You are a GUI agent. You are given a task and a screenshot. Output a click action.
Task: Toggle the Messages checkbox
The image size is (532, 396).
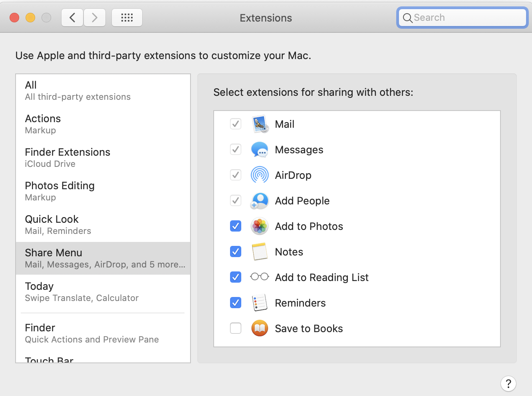[x=236, y=149]
